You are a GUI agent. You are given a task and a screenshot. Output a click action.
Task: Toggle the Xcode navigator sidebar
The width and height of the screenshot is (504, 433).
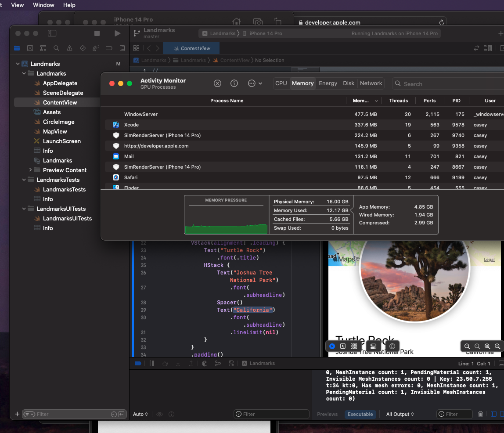click(52, 33)
